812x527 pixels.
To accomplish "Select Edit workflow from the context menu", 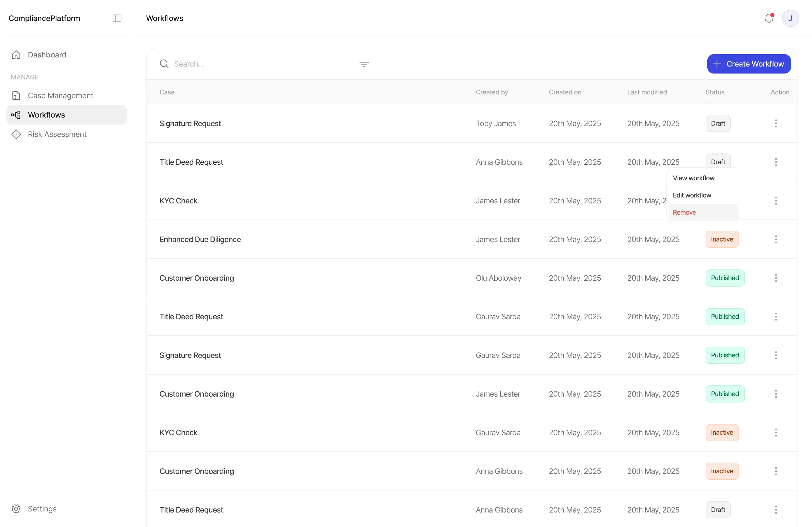I will [x=692, y=195].
